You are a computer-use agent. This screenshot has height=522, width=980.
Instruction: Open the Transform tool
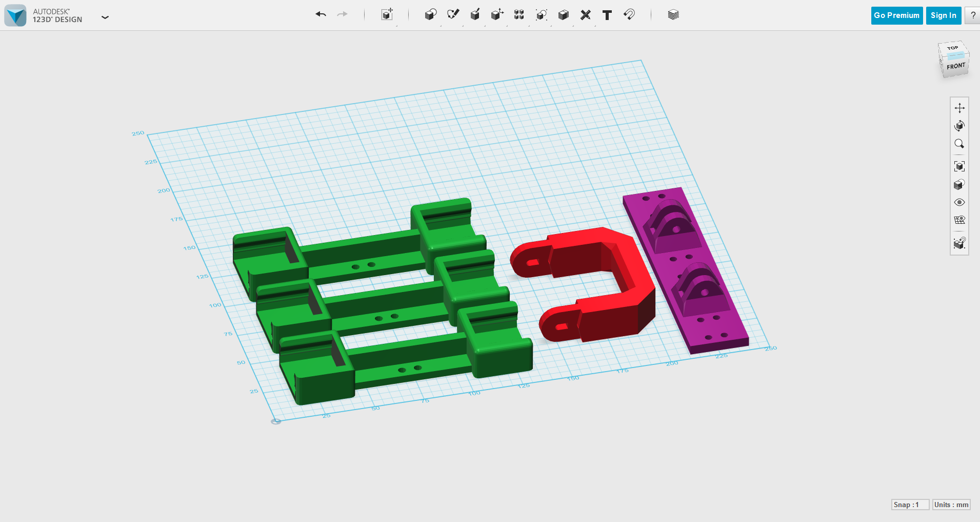point(387,15)
